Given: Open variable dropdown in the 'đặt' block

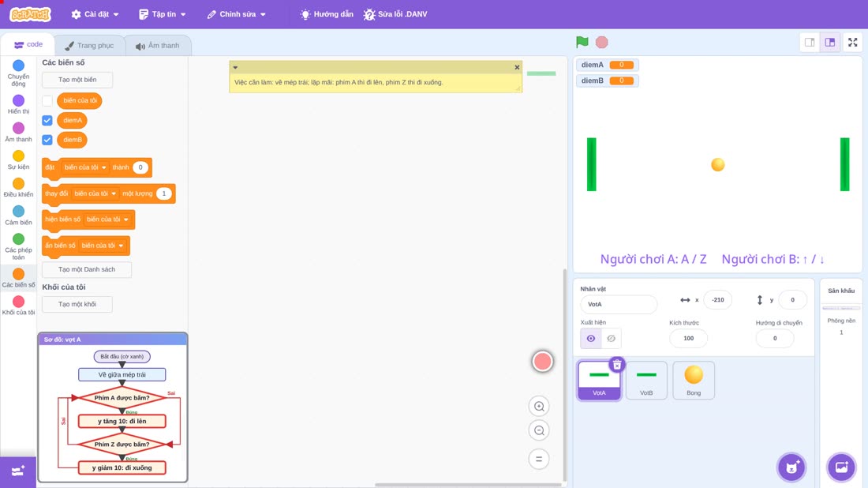Looking at the screenshot, I should (x=85, y=167).
